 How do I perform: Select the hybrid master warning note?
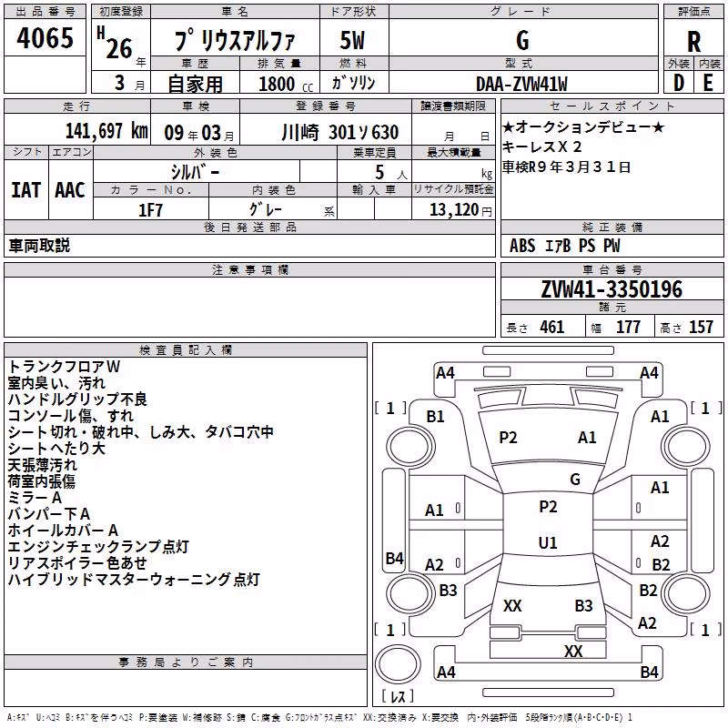[x=134, y=579]
